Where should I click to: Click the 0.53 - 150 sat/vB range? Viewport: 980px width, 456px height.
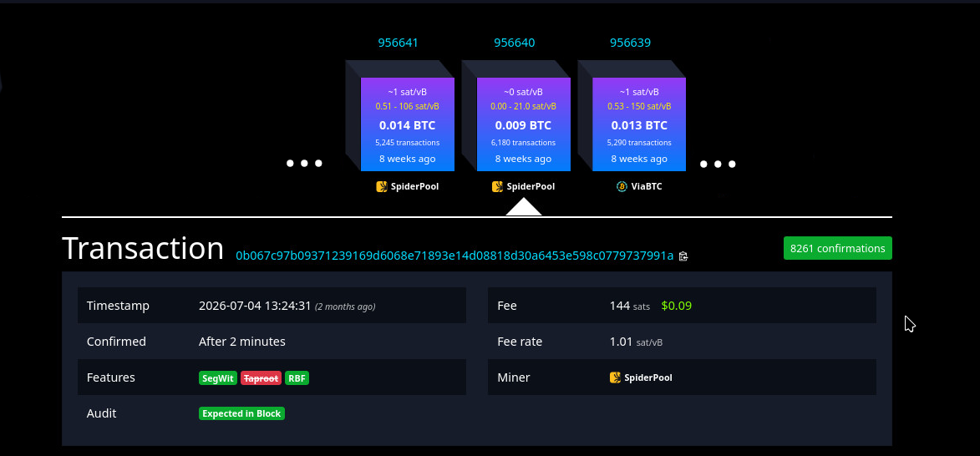(639, 106)
